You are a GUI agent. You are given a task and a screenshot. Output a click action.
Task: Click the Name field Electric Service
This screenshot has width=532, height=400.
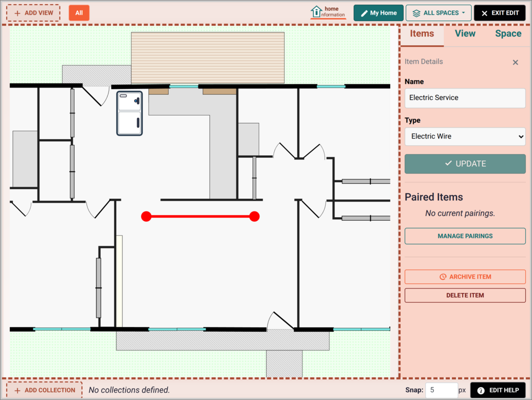465,98
